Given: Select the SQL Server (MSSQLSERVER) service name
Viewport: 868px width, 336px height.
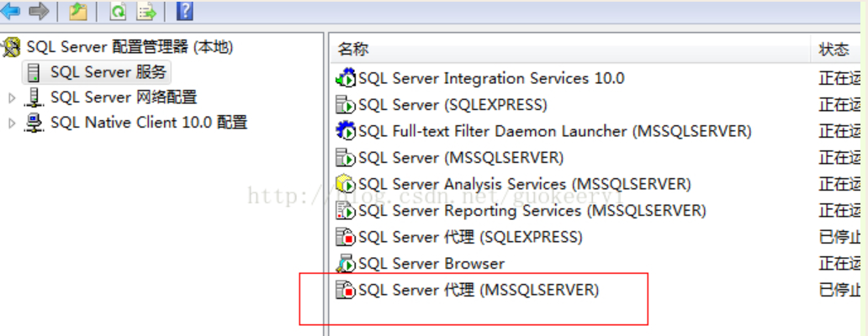Looking at the screenshot, I should (x=461, y=158).
